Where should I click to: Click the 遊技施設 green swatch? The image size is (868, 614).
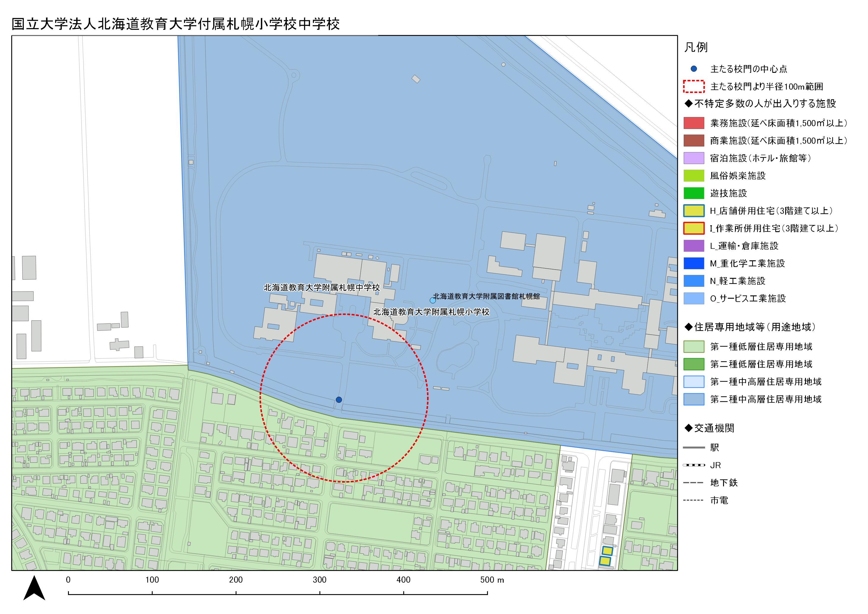pos(694,193)
